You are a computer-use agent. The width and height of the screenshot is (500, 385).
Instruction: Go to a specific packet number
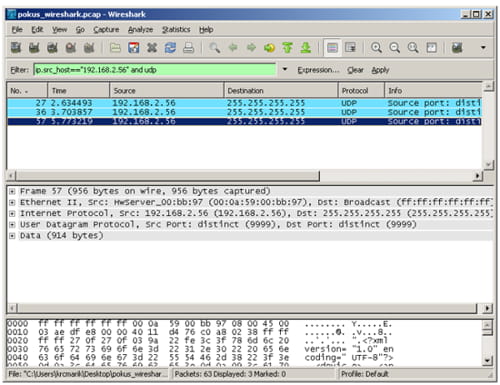(x=269, y=48)
